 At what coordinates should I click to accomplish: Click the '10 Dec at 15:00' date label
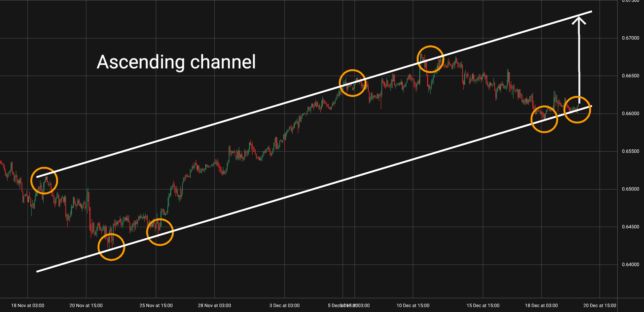[413, 305]
